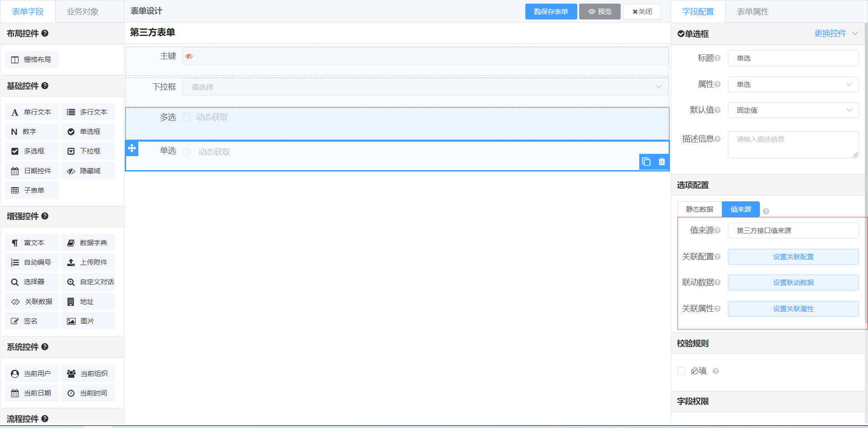The image size is (868, 428).
Task: Open the 属性 dropdown
Action: (793, 85)
